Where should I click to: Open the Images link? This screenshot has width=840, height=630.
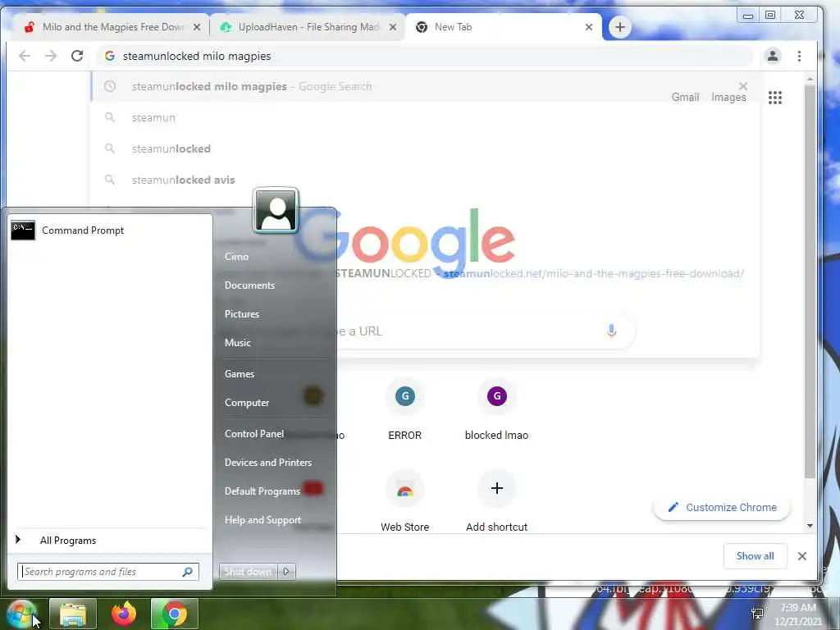pos(728,97)
